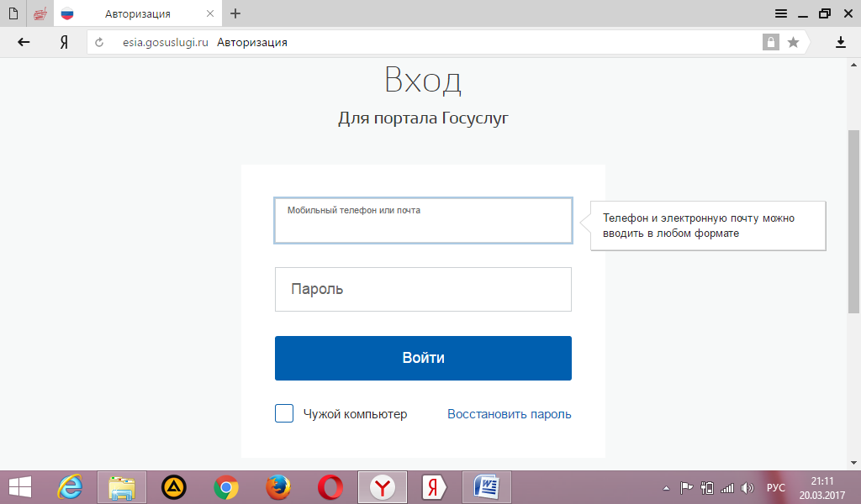This screenshot has height=504, width=861.
Task: Select the red icon pinned tab
Action: pos(40,13)
